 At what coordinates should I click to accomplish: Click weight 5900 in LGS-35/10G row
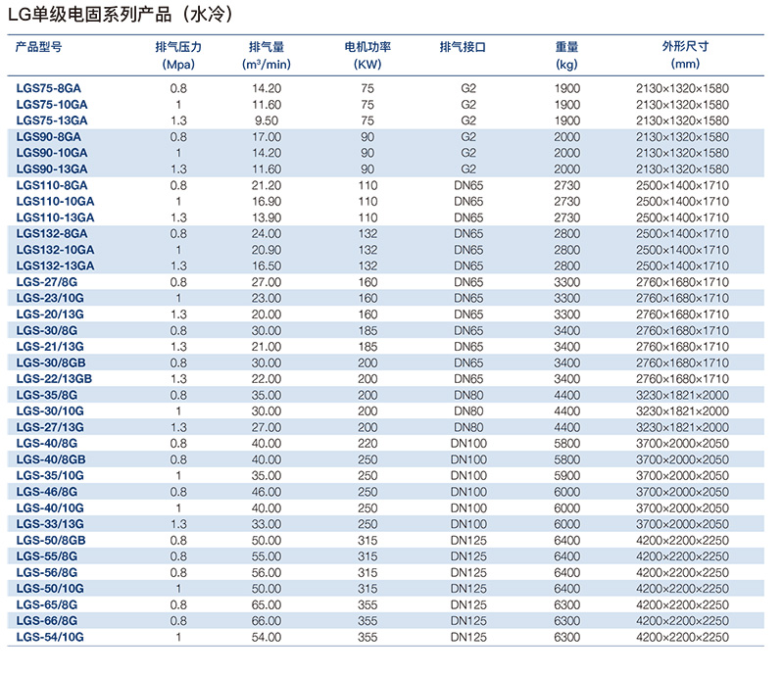point(567,475)
